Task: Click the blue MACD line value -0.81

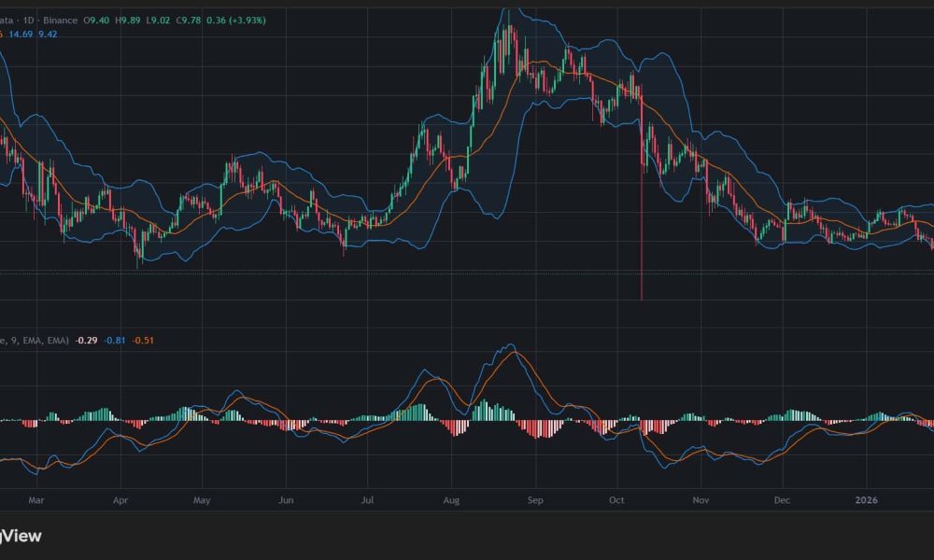Action: click(114, 340)
